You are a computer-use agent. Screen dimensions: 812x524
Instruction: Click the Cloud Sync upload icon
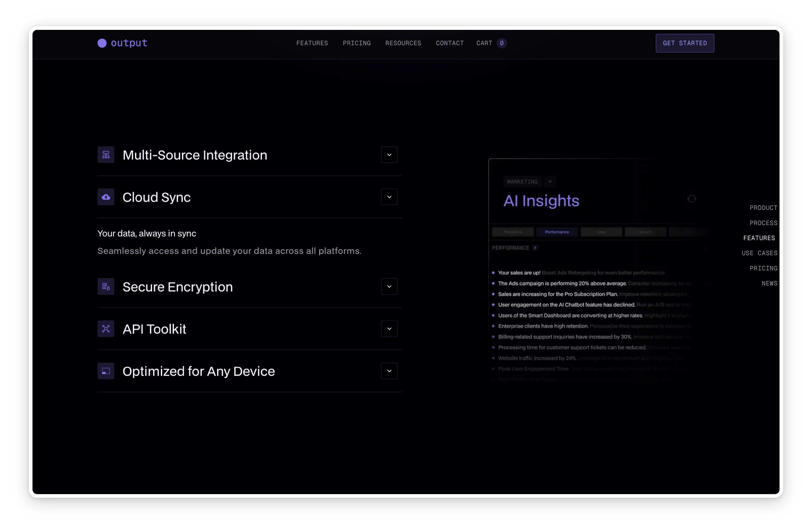[x=106, y=197]
